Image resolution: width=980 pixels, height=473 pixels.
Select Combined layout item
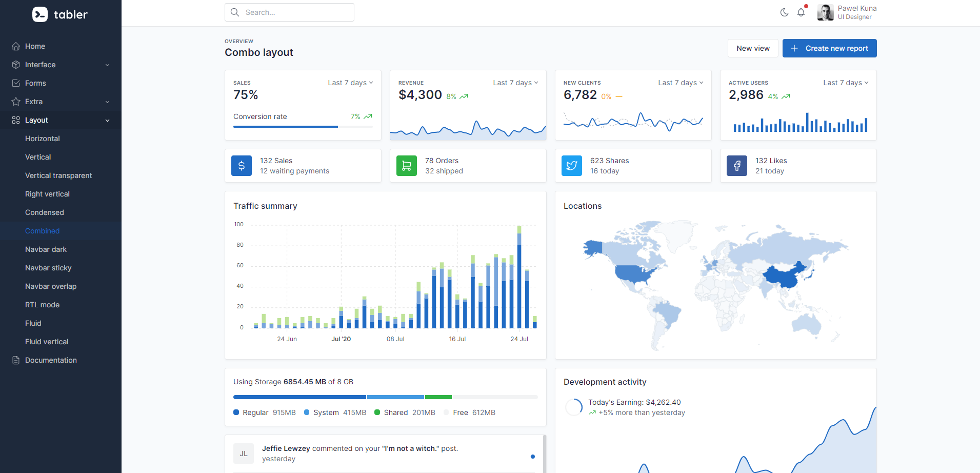tap(61, 231)
